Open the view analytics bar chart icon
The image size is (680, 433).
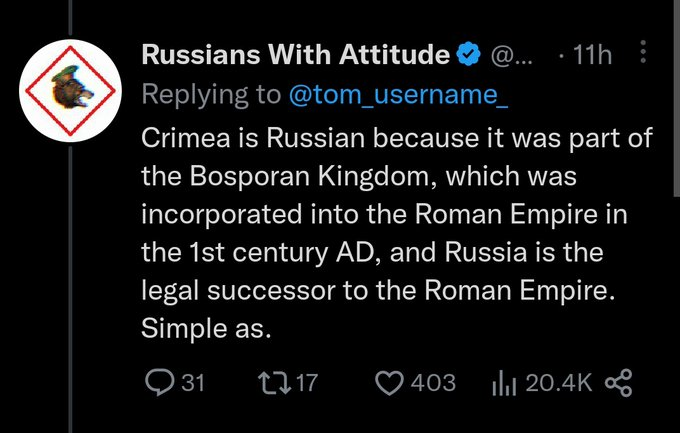[x=503, y=382]
